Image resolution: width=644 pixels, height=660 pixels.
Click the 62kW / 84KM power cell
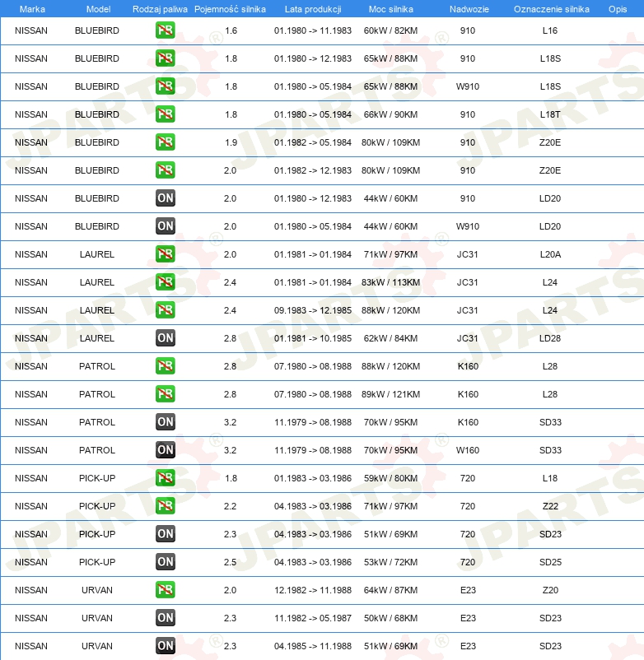tap(390, 338)
